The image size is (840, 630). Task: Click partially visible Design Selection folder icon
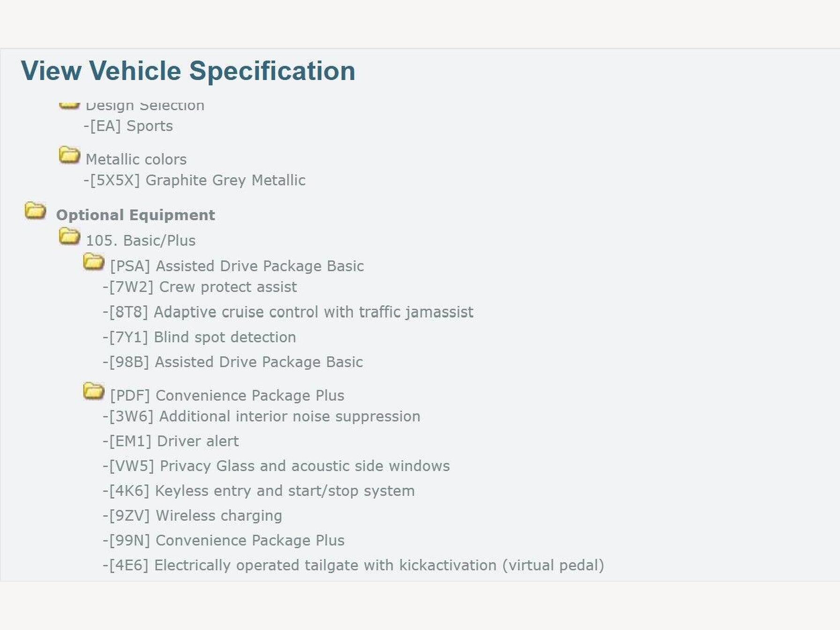tap(69, 105)
